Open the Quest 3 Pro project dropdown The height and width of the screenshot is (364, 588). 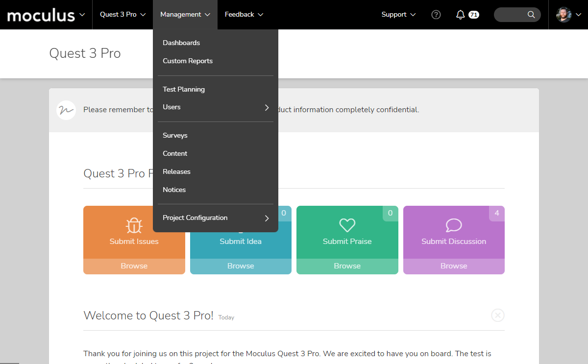tap(123, 15)
